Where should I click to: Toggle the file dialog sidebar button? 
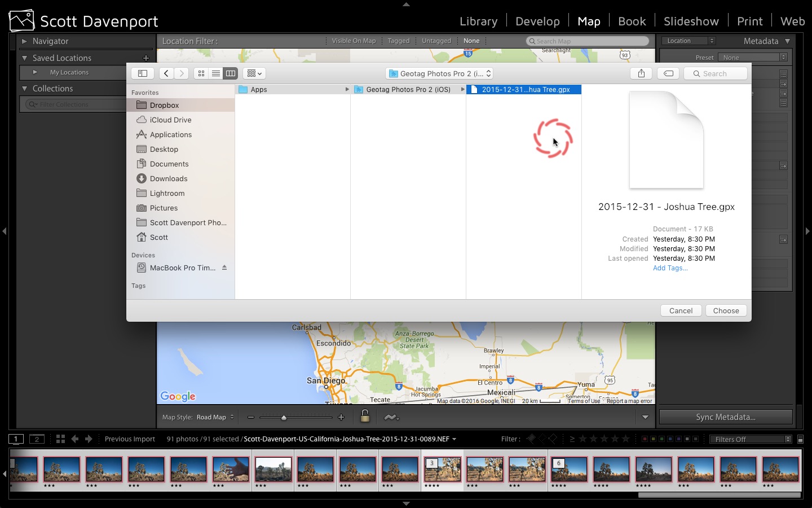click(143, 73)
